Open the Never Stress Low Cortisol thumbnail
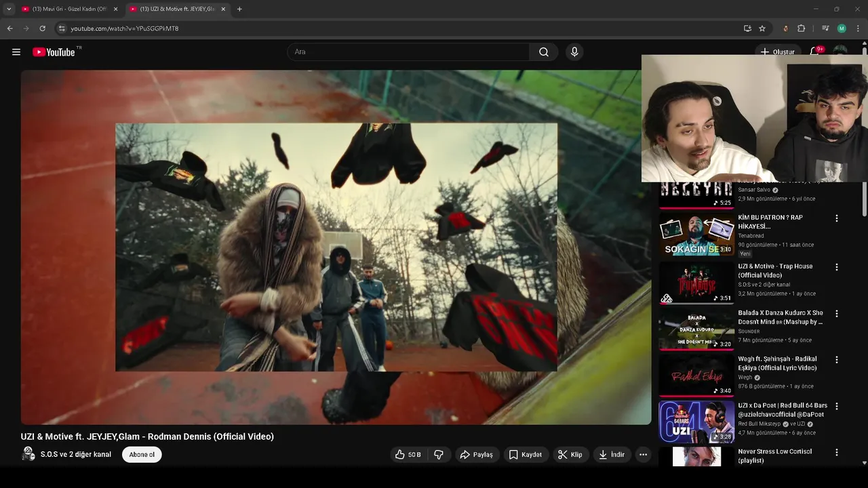868x488 pixels. point(696,456)
